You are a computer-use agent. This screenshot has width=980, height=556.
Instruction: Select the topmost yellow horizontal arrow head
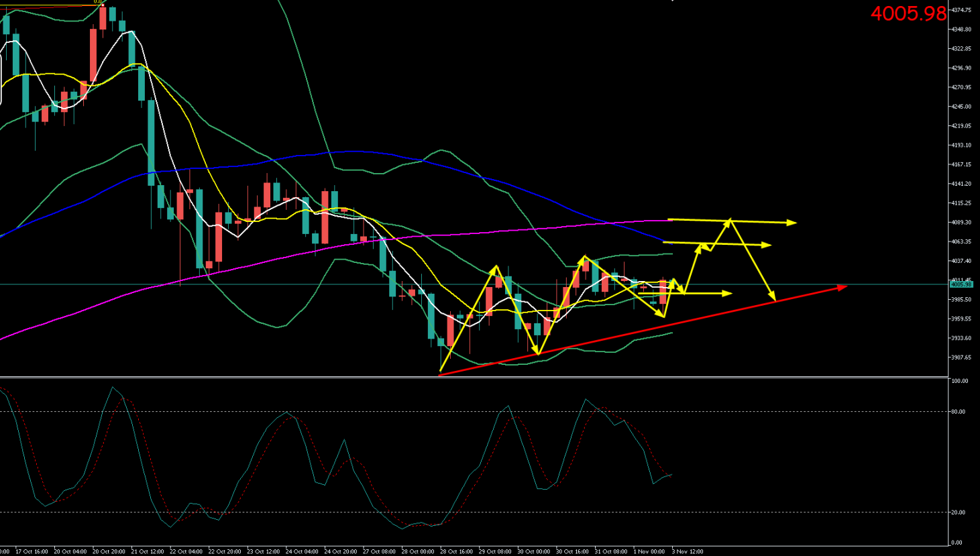pyautogui.click(x=794, y=223)
